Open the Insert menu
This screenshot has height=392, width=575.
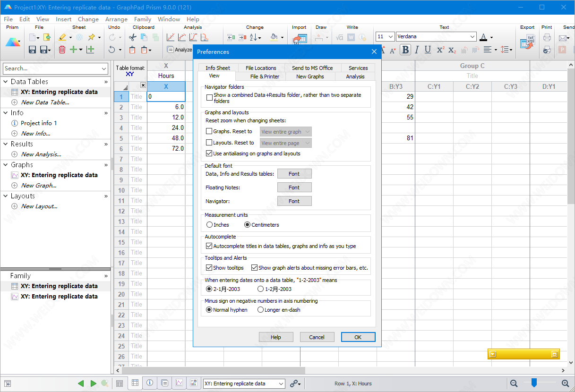click(x=63, y=19)
